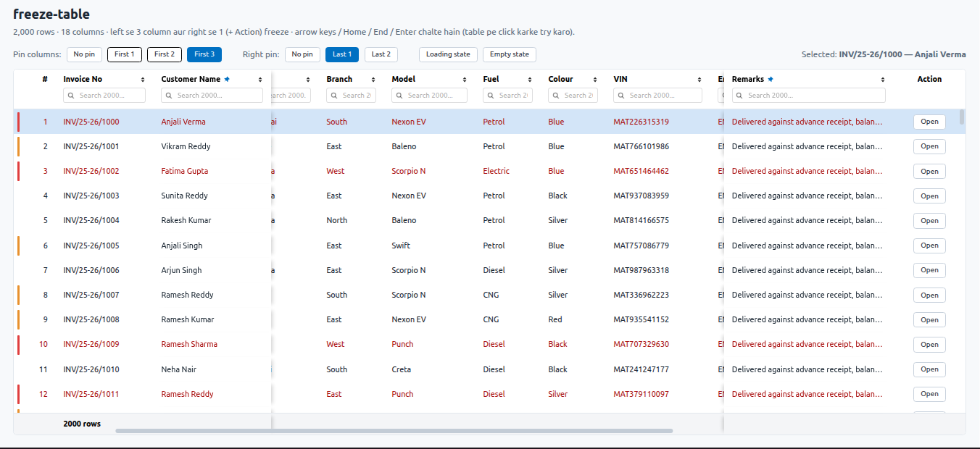Click branch cell North
The image size is (980, 449).
pos(337,220)
